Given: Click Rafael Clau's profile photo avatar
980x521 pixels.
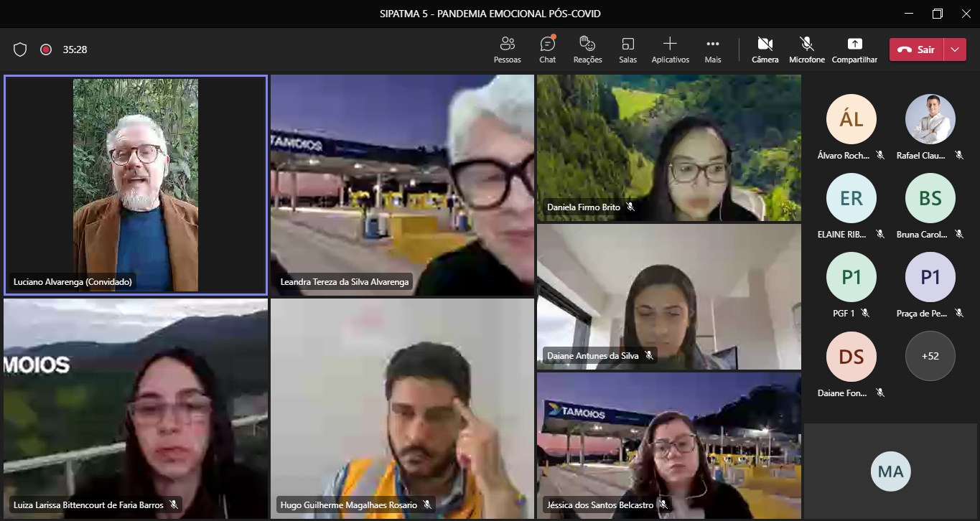Looking at the screenshot, I should 930,119.
